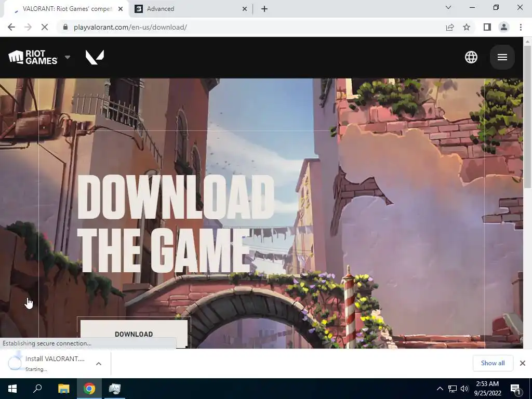Open the clock showing 2:53 AM
This screenshot has height=399, width=532.
tap(487, 389)
